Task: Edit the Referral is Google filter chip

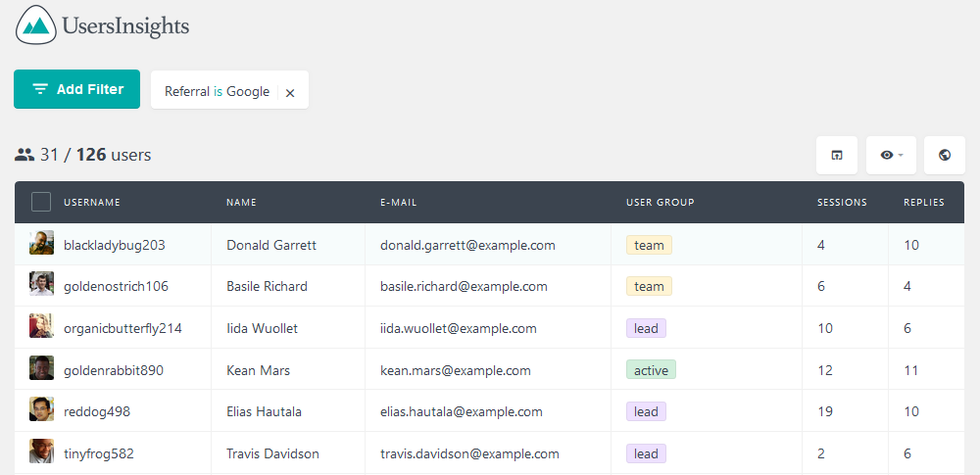Action: click(217, 92)
